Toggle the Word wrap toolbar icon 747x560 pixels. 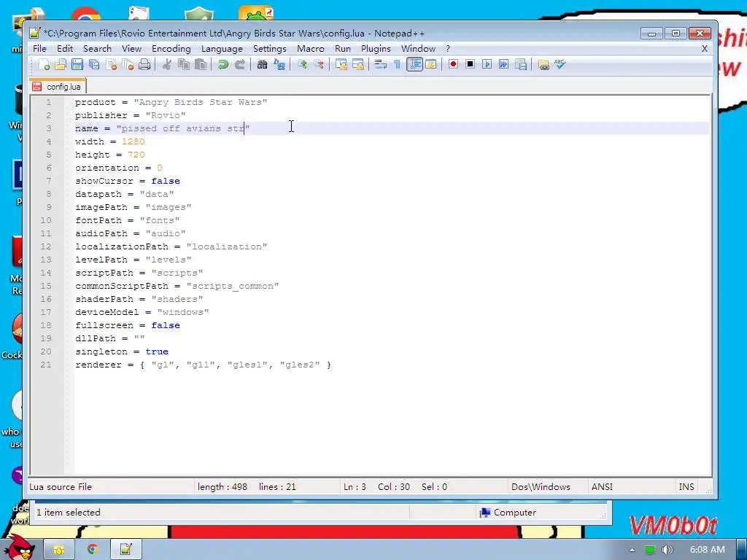click(x=380, y=64)
